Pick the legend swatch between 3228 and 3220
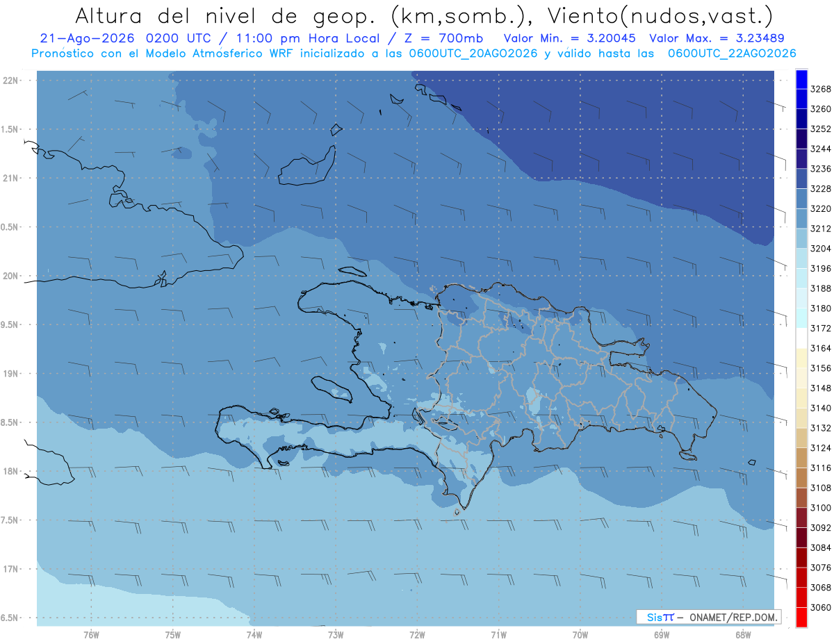 click(801, 199)
